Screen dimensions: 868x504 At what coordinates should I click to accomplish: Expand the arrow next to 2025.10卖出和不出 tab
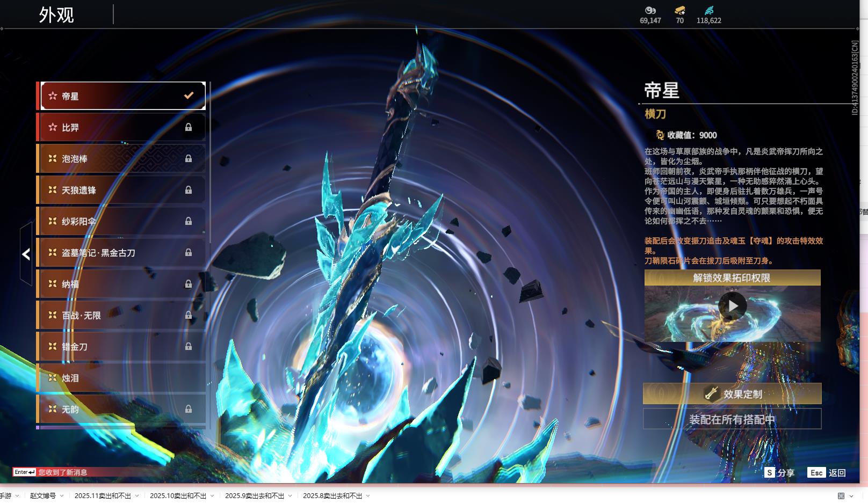(x=212, y=496)
